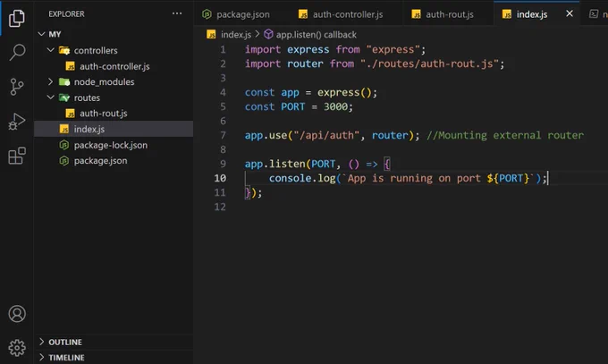Collapse the routes folder chevron
The height and width of the screenshot is (364, 608).
[x=50, y=97]
